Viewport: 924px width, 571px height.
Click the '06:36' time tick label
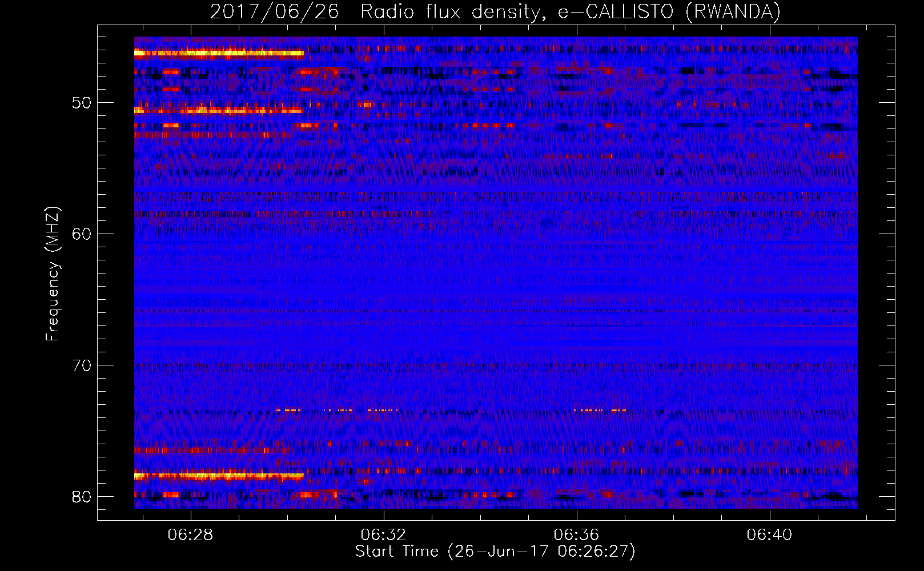577,535
